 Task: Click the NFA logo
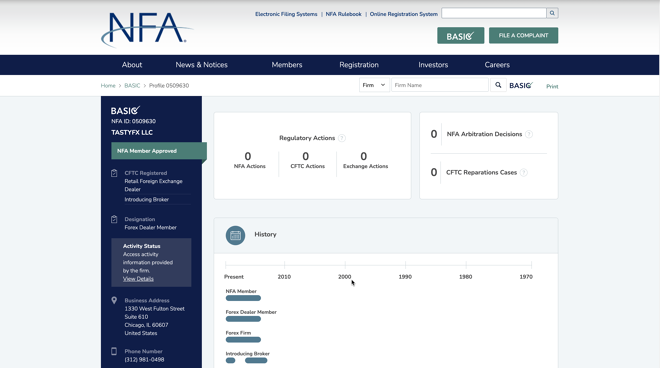coord(147,29)
